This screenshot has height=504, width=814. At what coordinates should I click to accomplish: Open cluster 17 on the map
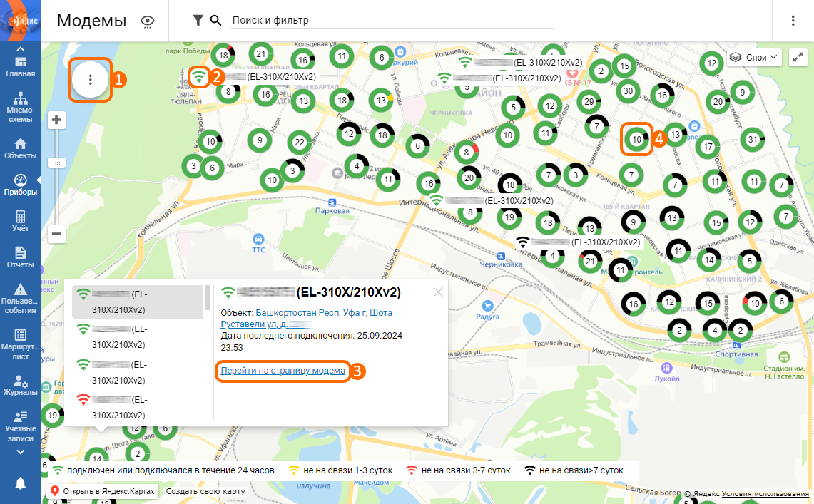pyautogui.click(x=708, y=147)
